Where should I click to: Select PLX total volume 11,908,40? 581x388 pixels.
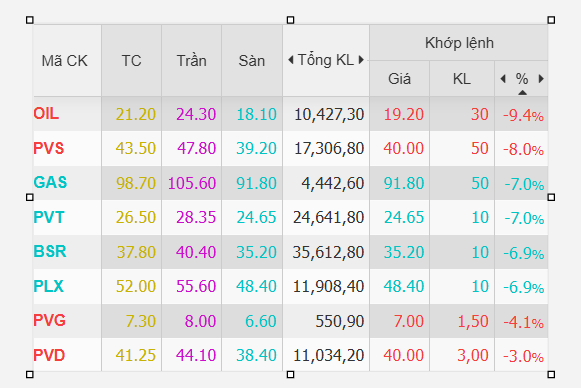tap(329, 286)
